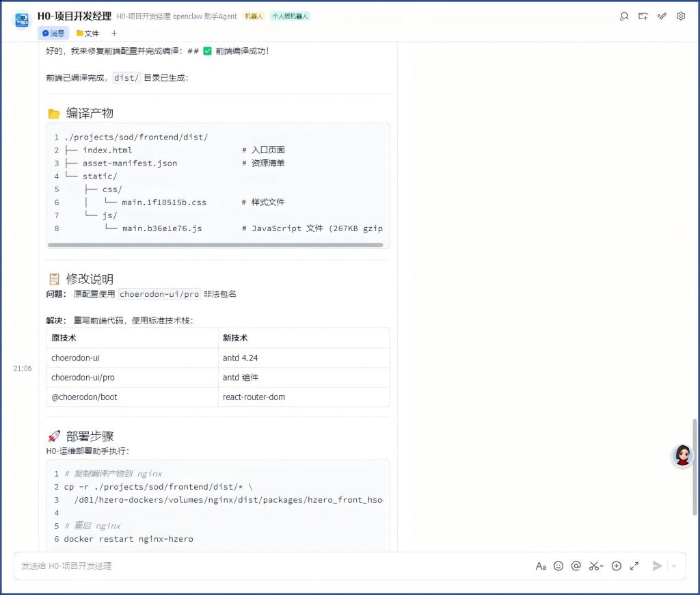Image resolution: width=700 pixels, height=595 pixels.
Task: Click the scissors screenshot tool
Action: click(x=593, y=566)
